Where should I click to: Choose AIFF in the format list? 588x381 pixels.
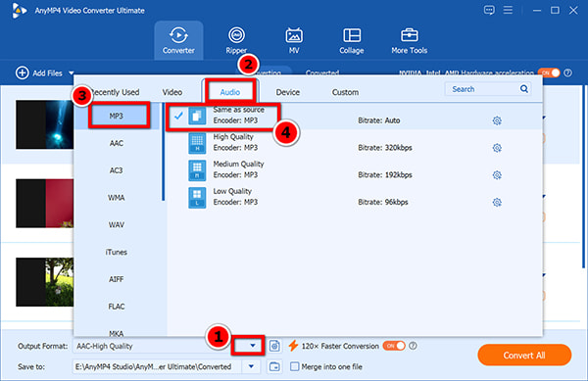pos(117,279)
